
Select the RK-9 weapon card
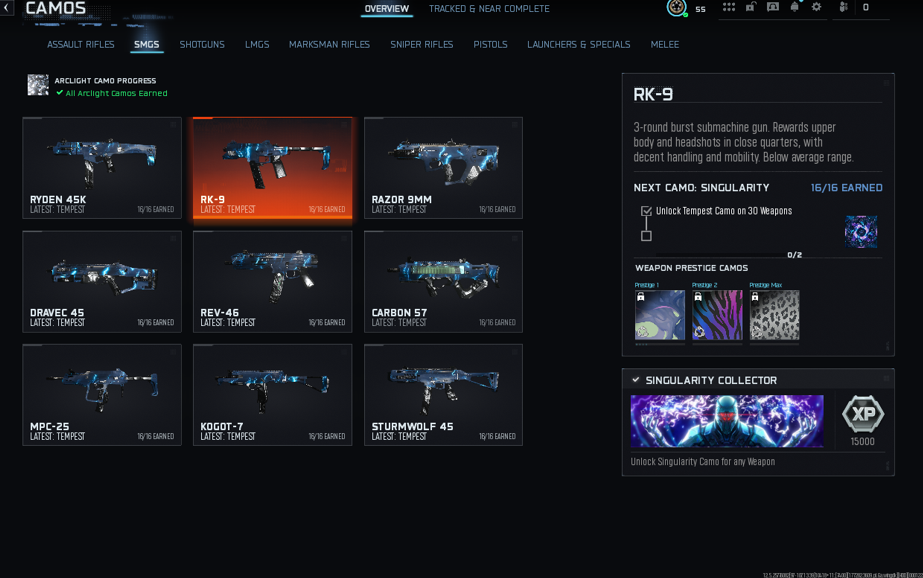(x=273, y=168)
